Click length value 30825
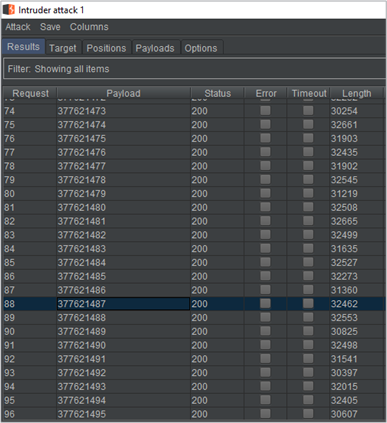The height and width of the screenshot is (423, 387). tap(344, 331)
